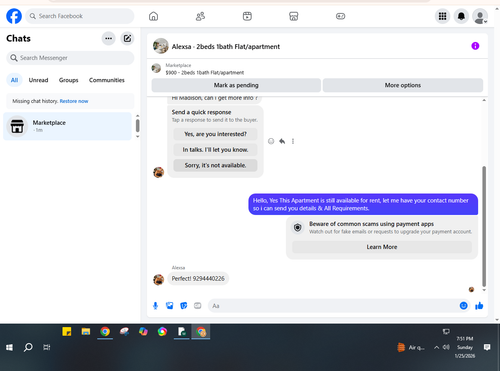Click More options button
This screenshot has height=371, width=500.
pyautogui.click(x=403, y=85)
